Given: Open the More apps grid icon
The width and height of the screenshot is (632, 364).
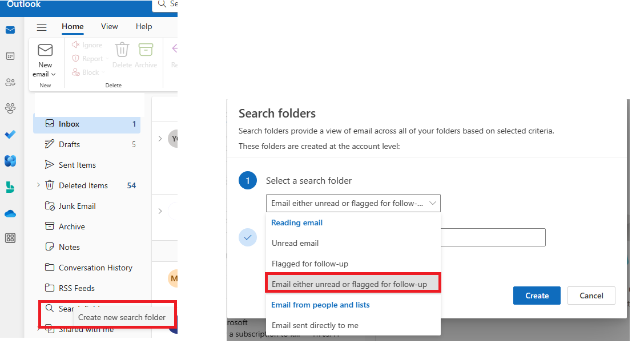Looking at the screenshot, I should tap(10, 238).
